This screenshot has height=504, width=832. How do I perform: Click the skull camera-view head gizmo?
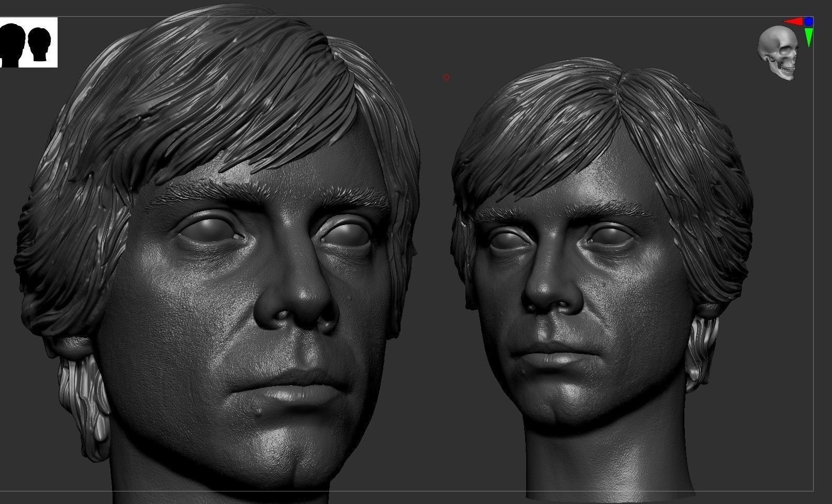[778, 53]
